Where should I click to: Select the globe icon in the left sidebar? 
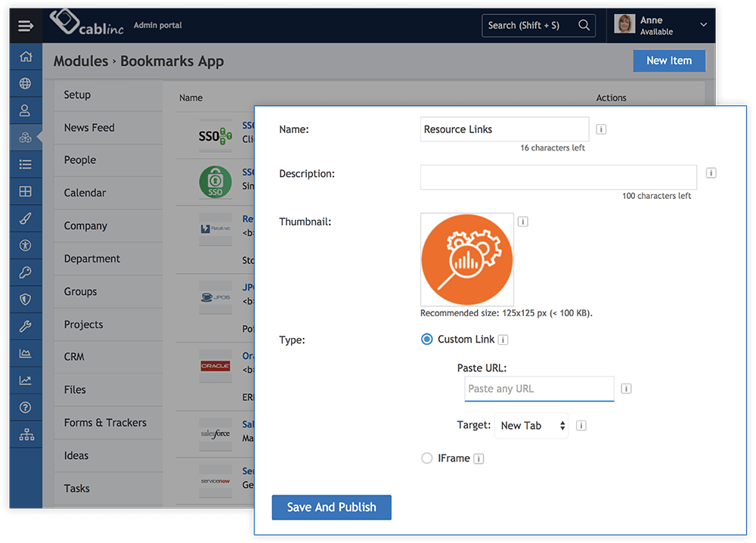(25, 83)
